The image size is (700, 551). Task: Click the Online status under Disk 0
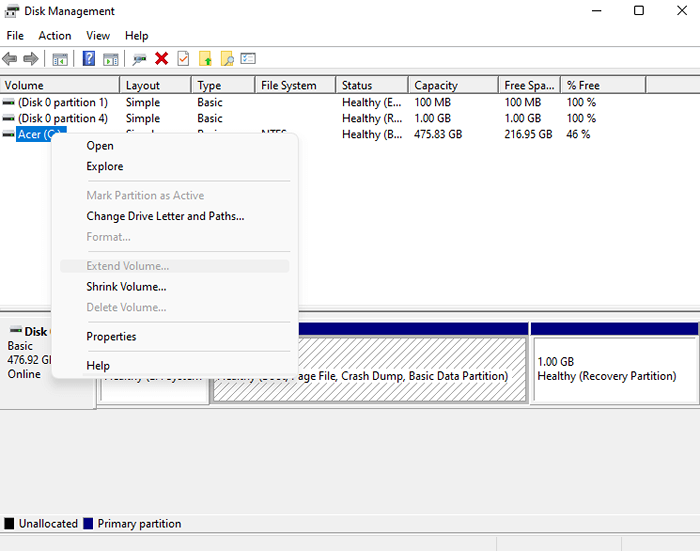coord(24,374)
